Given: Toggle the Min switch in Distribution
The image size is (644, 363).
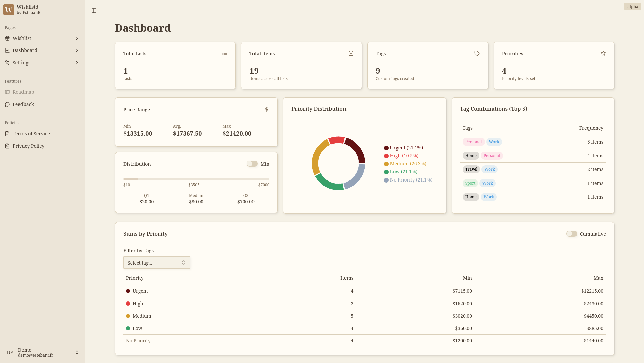Looking at the screenshot, I should pyautogui.click(x=252, y=164).
